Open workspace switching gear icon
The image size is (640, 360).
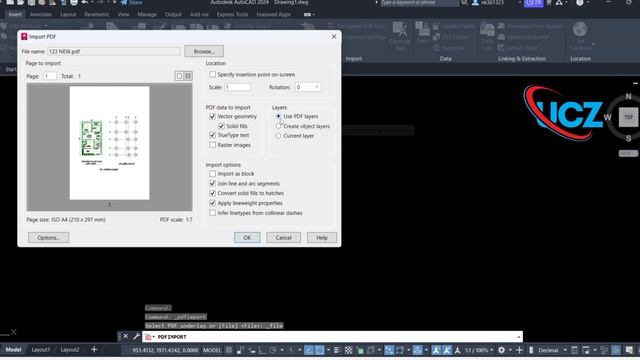[502, 350]
